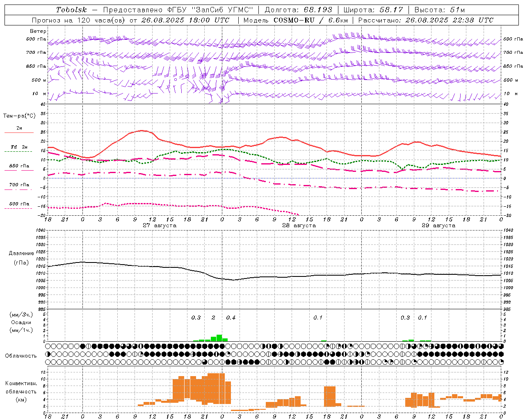Screen dimensions: 525x420
Task: Click the Долгота: 68.193 value
Action: pos(298,10)
